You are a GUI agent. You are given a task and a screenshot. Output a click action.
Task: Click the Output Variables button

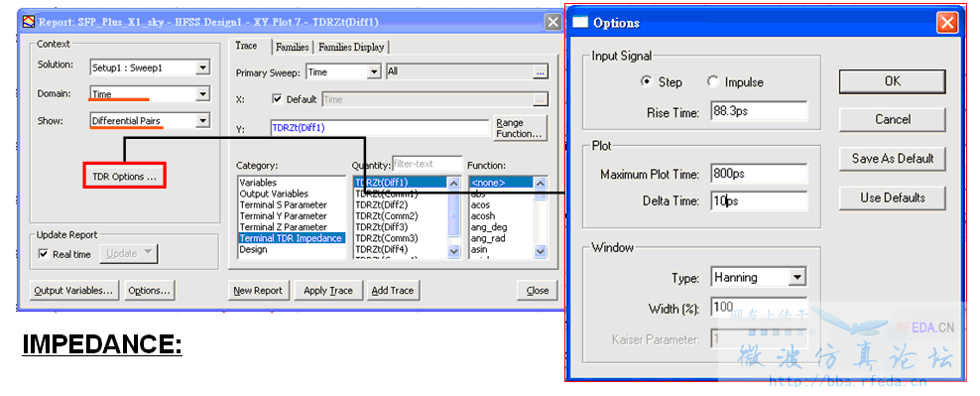click(x=73, y=290)
